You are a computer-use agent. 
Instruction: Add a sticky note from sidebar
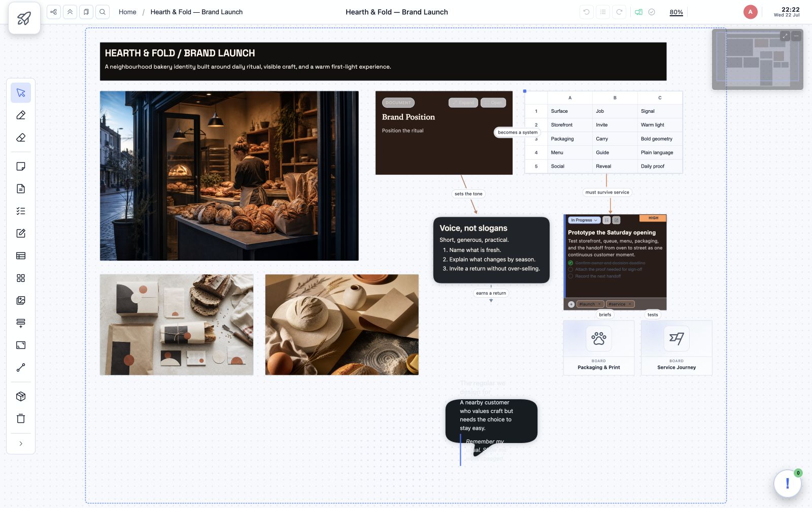21,166
